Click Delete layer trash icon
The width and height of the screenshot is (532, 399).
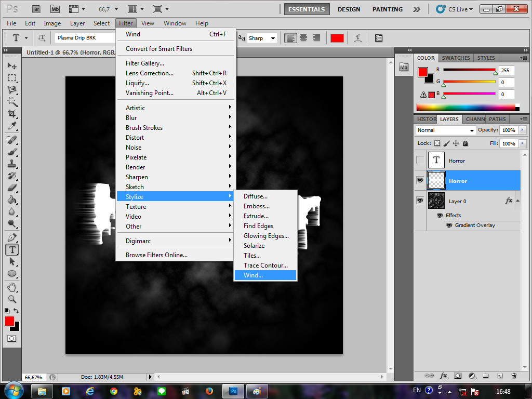[514, 376]
